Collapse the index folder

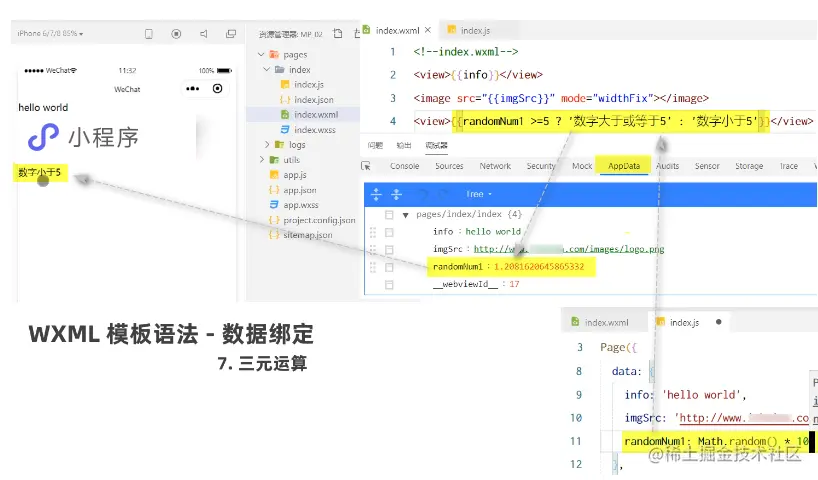(x=267, y=69)
